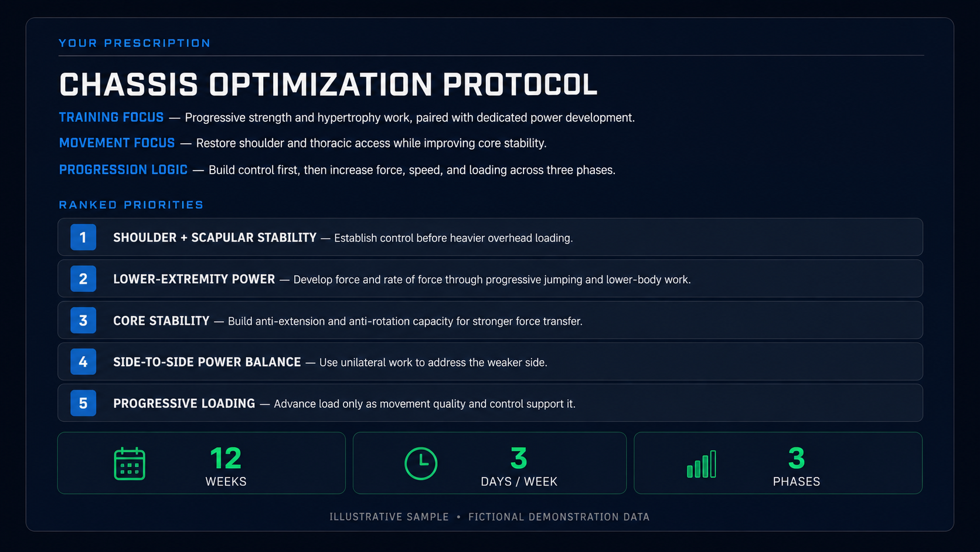Click the Training Focus label

(x=111, y=117)
